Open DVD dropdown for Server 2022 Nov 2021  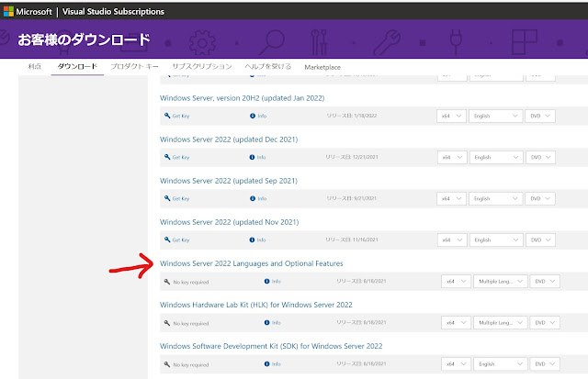pyautogui.click(x=541, y=240)
